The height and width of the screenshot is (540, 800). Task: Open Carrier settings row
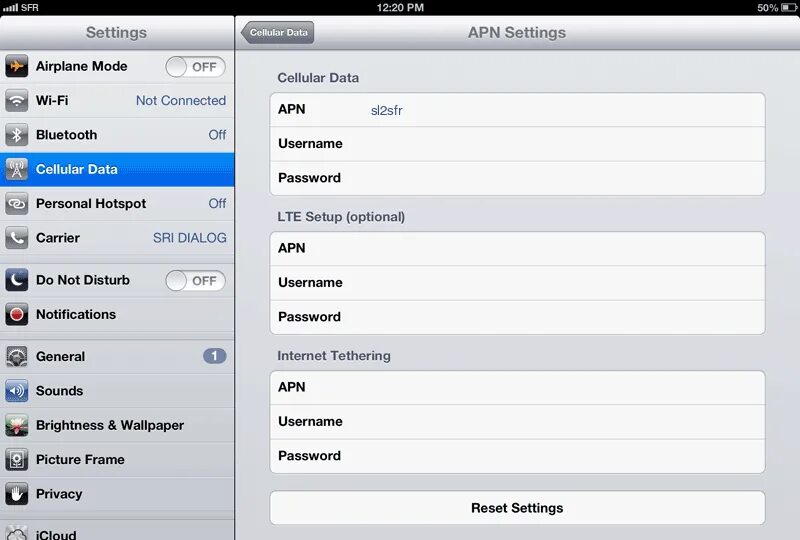tap(117, 238)
